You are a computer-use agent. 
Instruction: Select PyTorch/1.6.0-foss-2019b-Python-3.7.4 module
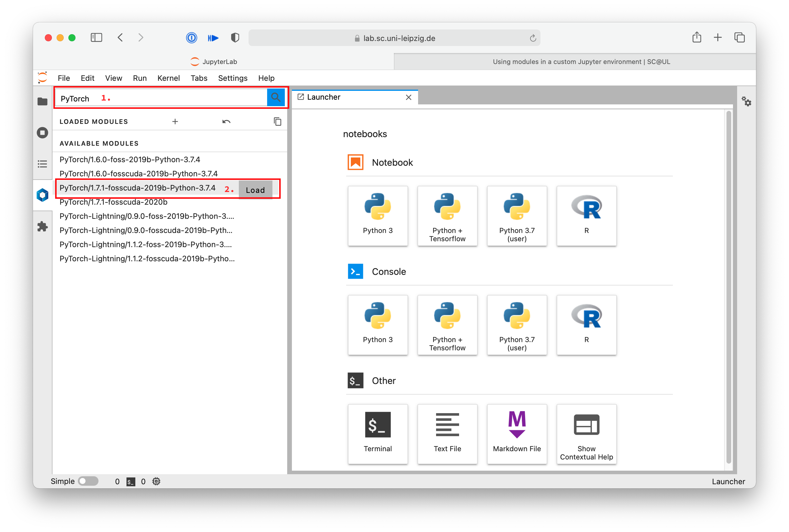pos(129,160)
